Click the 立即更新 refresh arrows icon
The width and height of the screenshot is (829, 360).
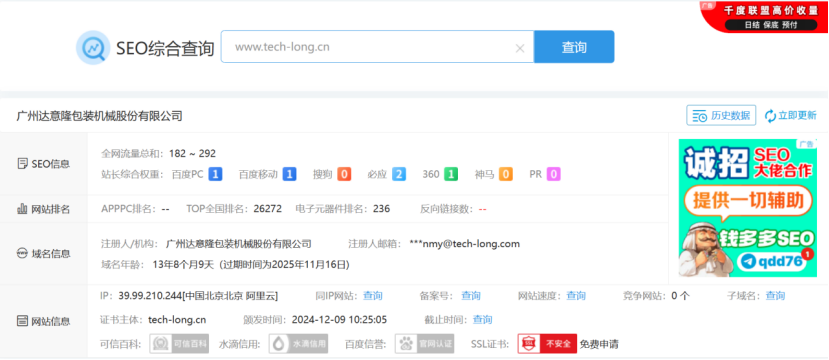click(770, 115)
